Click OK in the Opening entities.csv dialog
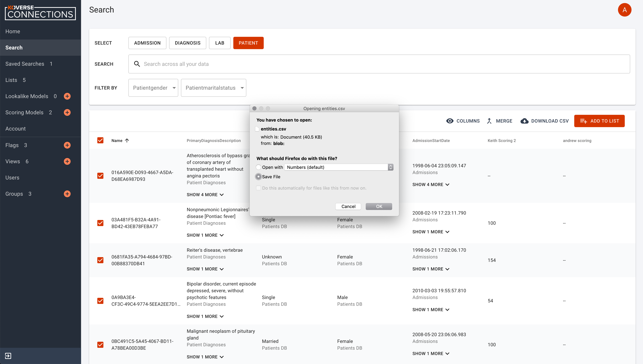 [x=379, y=206]
